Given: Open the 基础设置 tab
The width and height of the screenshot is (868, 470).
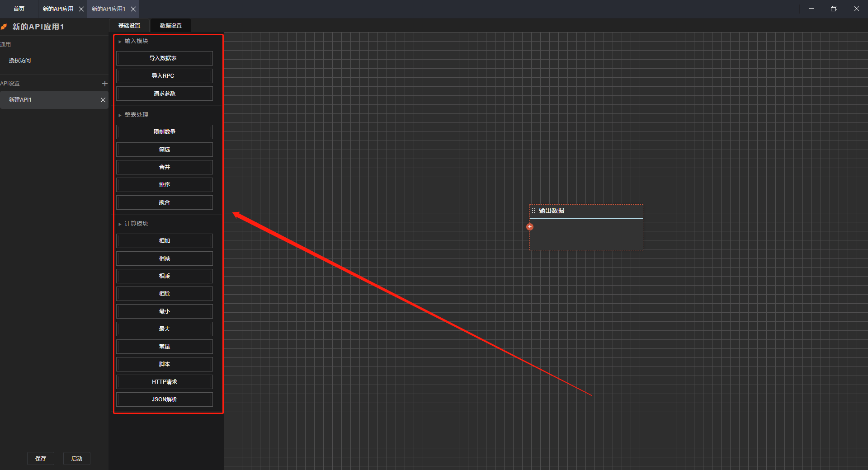Looking at the screenshot, I should tap(129, 26).
